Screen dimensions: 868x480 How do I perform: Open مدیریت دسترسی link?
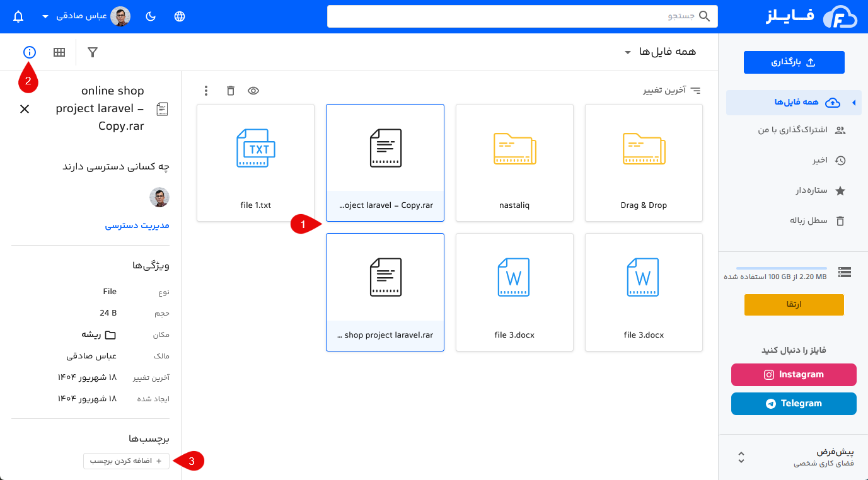137,225
